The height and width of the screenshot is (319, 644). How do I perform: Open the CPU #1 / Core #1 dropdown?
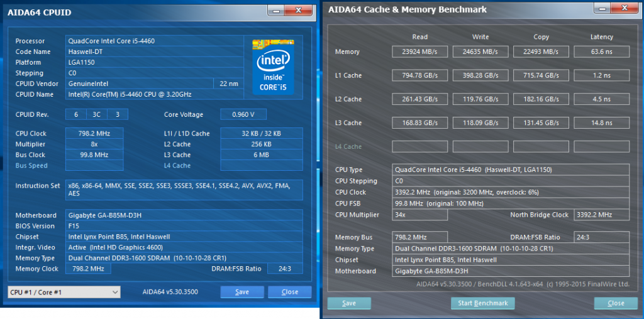tap(64, 292)
